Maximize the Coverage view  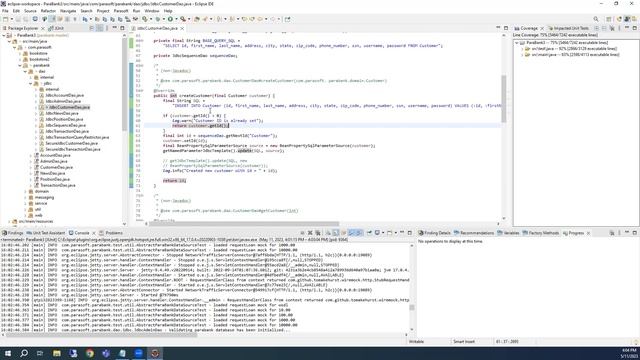pyautogui.click(x=634, y=28)
